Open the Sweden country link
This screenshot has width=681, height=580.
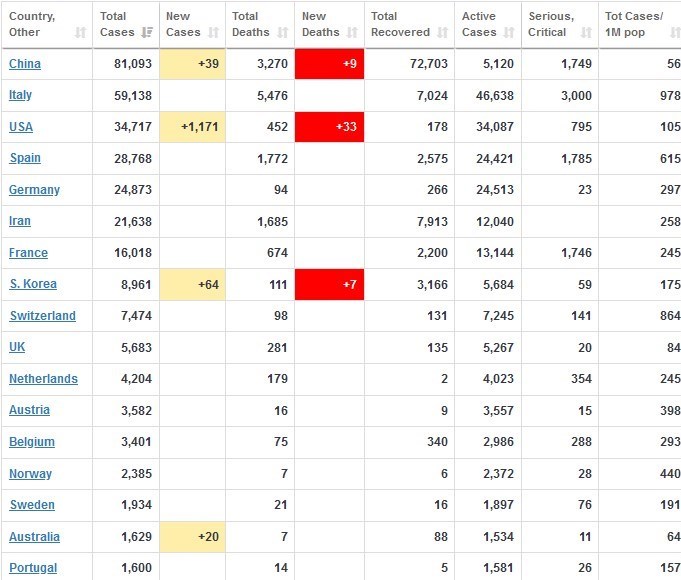click(32, 505)
